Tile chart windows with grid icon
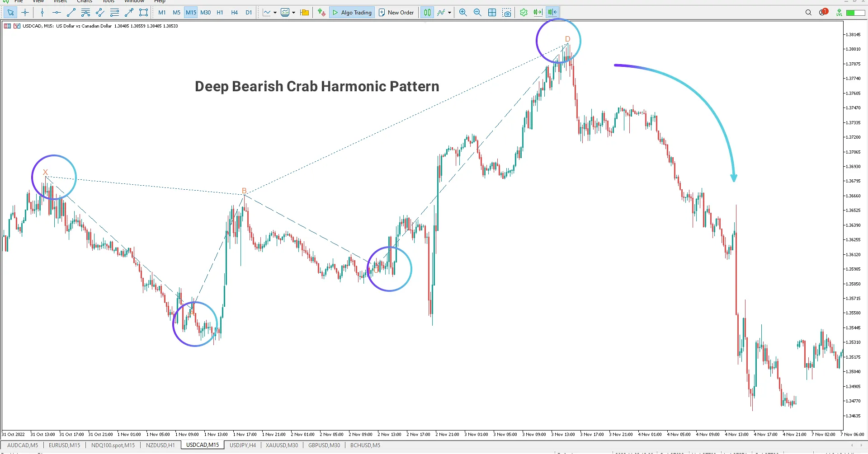 click(492, 12)
